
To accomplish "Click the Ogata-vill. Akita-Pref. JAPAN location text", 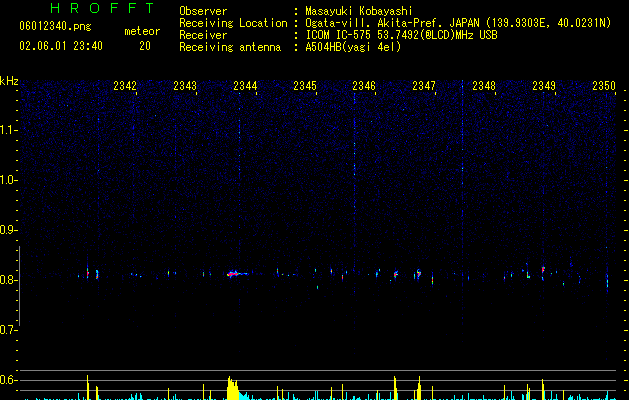I will coord(392,23).
